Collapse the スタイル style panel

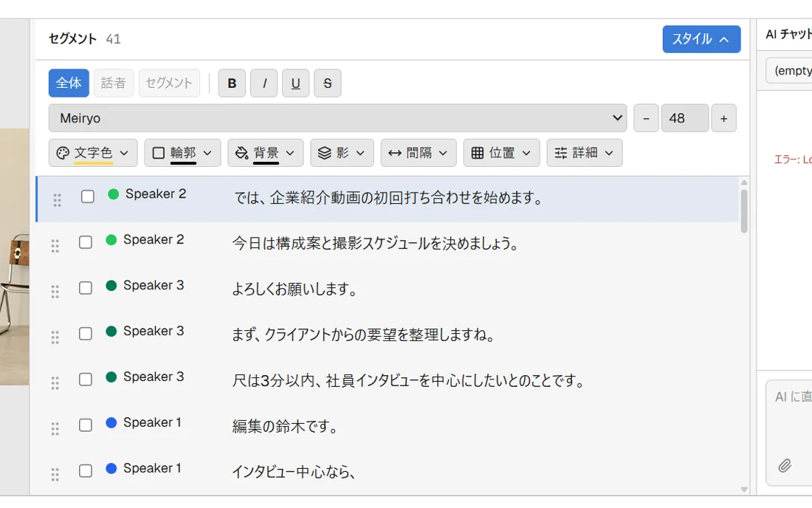[701, 39]
